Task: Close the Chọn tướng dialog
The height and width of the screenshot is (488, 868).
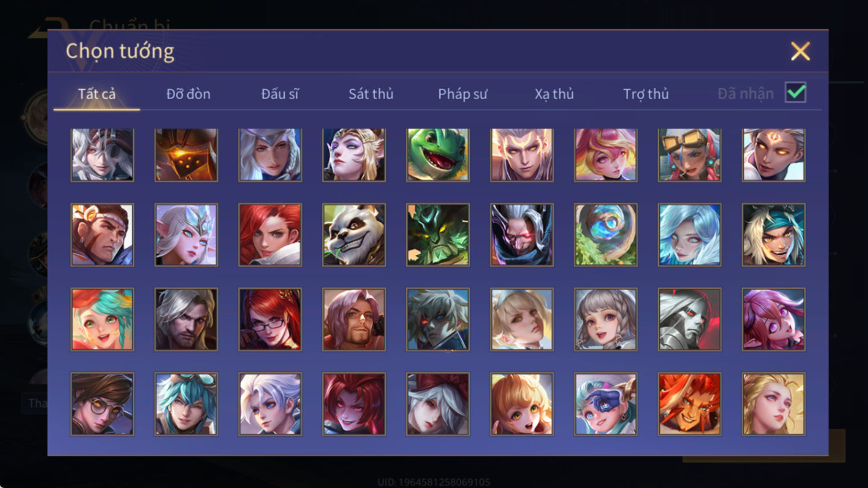Action: [800, 51]
